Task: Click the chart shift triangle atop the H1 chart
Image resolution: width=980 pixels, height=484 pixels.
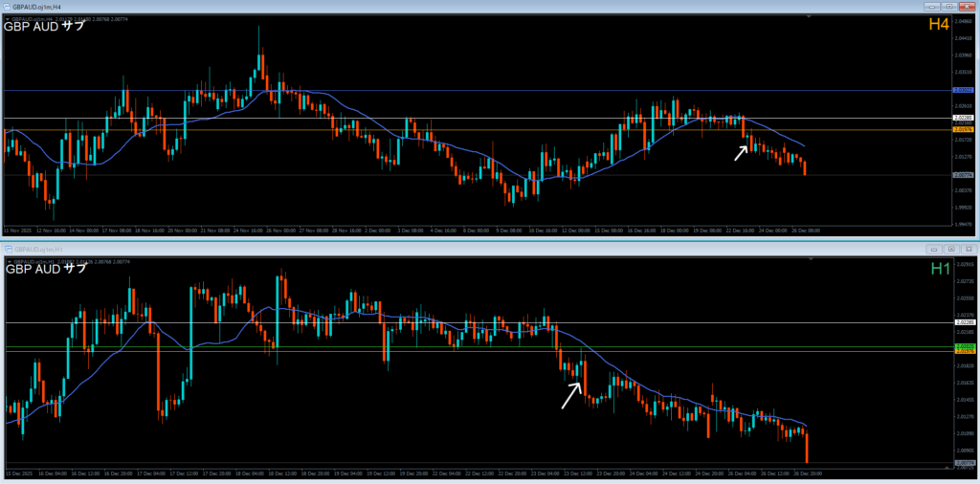Action: pos(810,258)
